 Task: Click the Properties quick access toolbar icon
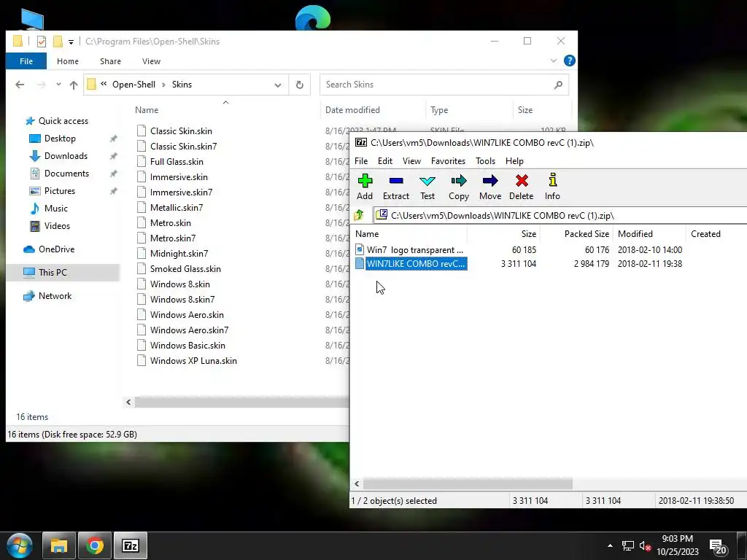[x=42, y=42]
